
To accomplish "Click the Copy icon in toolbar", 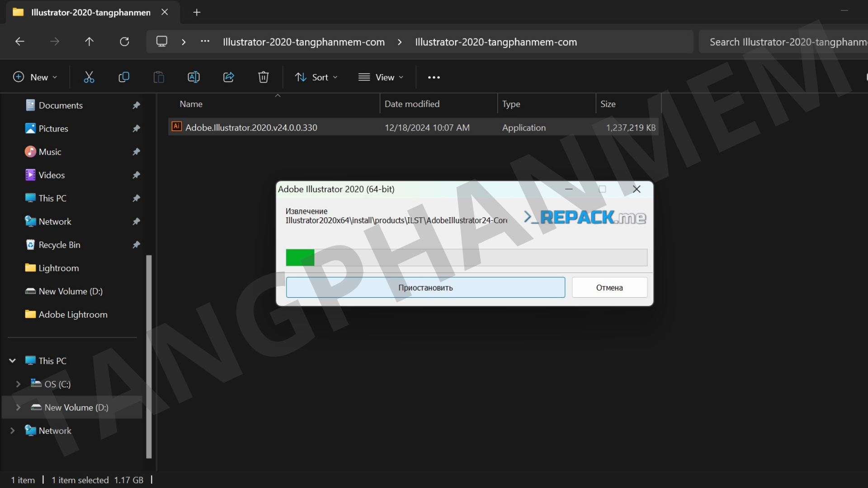I will pos(124,77).
